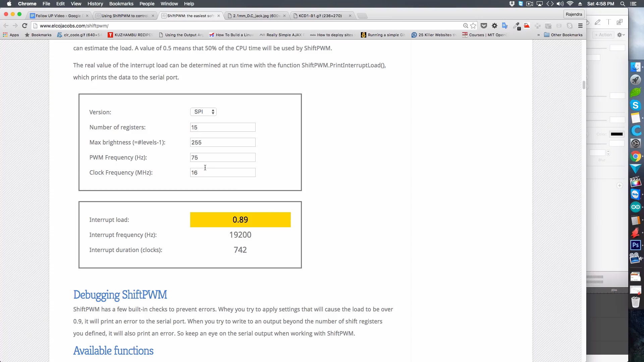Image resolution: width=644 pixels, height=362 pixels.
Task: Click the black color swatch
Action: pyautogui.click(x=616, y=134)
